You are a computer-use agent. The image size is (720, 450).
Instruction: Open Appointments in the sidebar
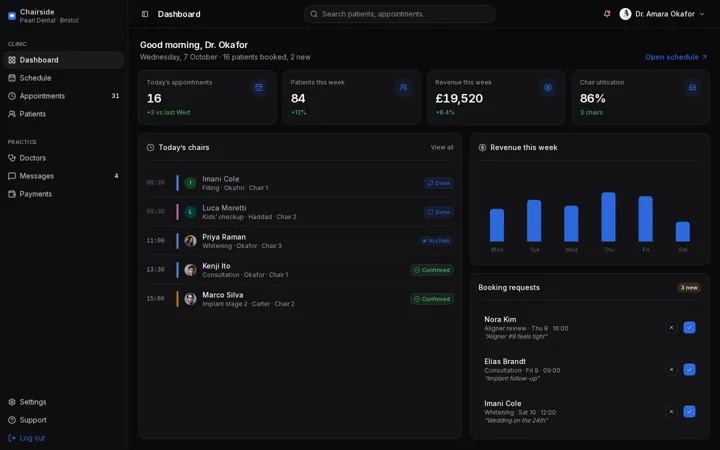tap(63, 96)
